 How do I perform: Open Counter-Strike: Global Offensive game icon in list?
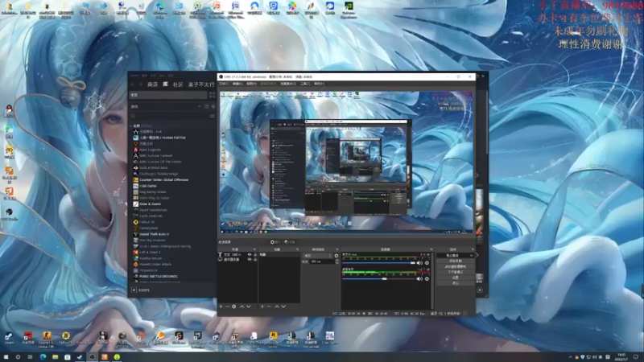[135, 179]
